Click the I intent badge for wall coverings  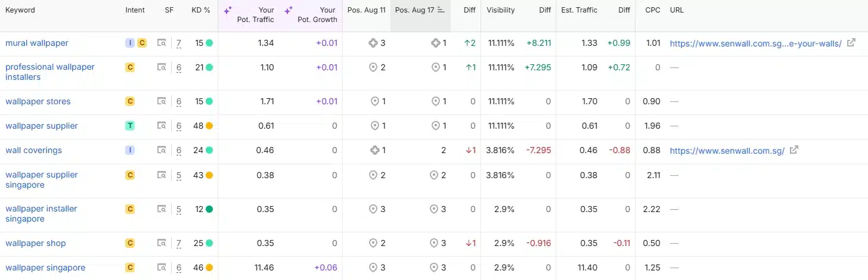pos(130,150)
